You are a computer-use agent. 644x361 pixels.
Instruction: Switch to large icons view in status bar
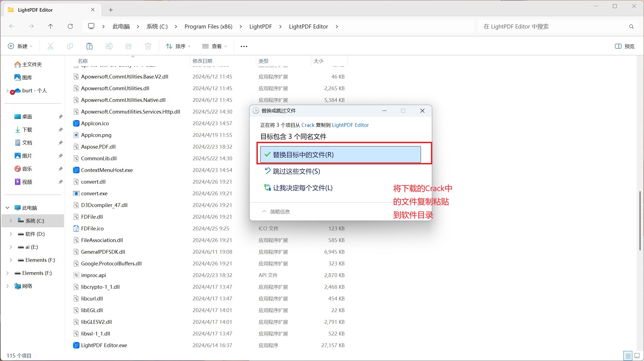point(637,356)
